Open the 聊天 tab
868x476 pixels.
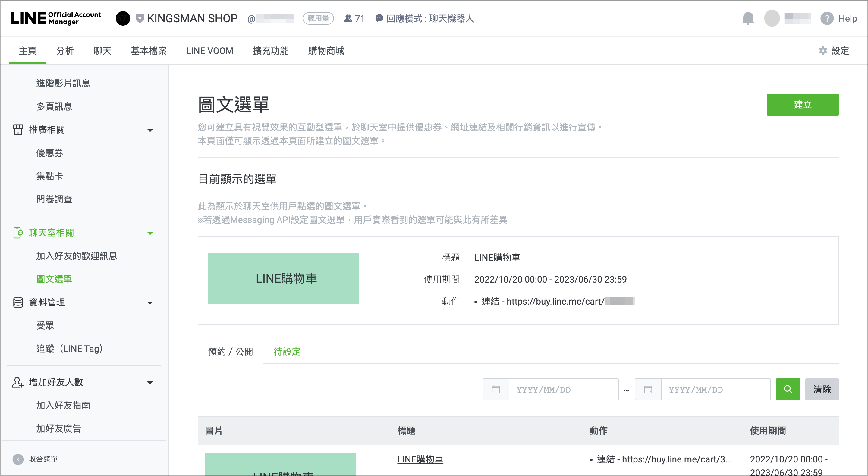pos(102,51)
